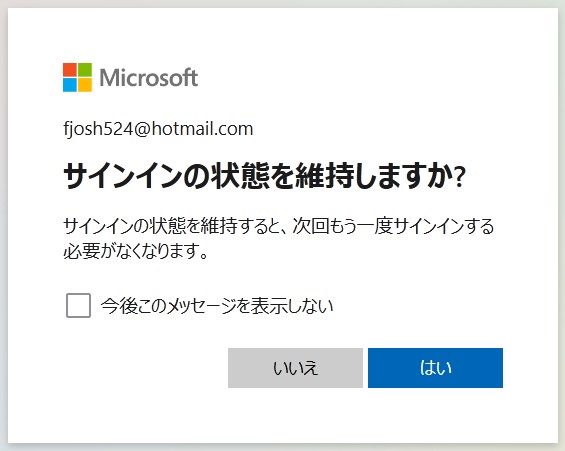
Task: Click the Microsoft four-square logo
Action: tap(77, 77)
